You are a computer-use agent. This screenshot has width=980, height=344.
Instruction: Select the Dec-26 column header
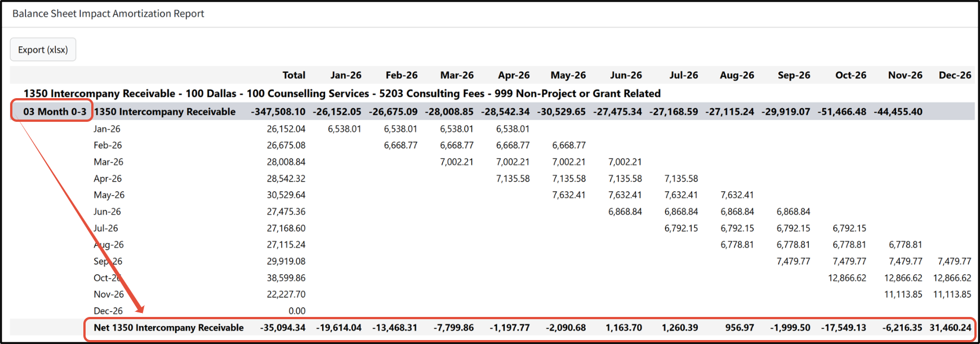(955, 75)
